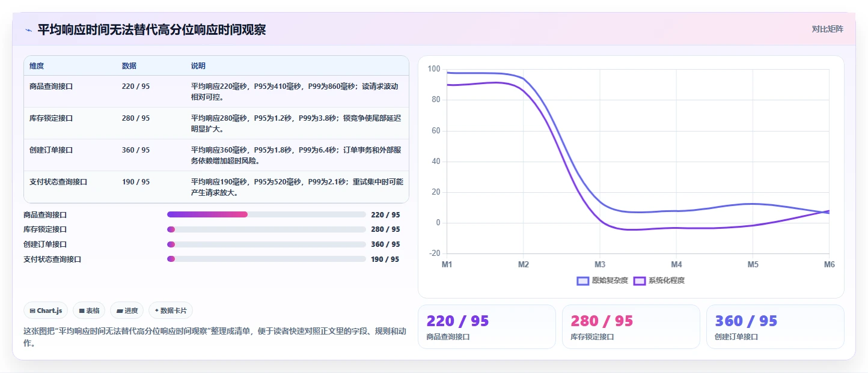Click the panel title 平均响应时间无法替代高分位响应时间观察
The width and height of the screenshot is (868, 373).
151,29
